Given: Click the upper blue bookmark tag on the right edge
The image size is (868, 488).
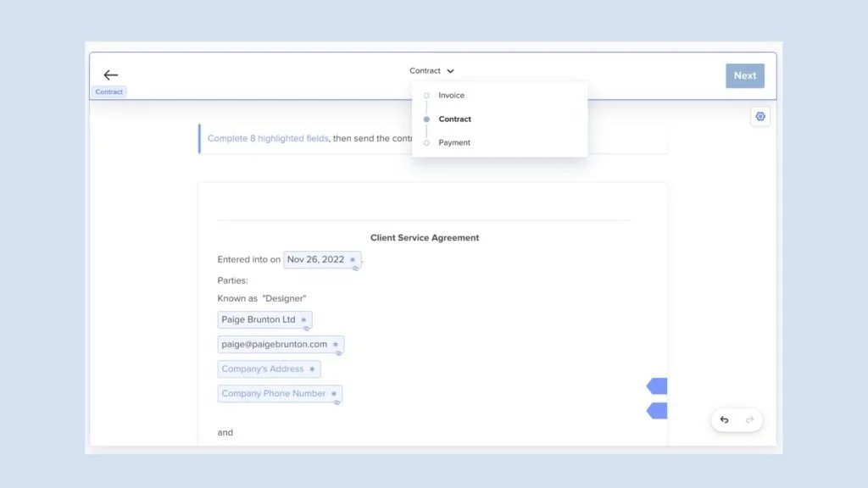Looking at the screenshot, I should 657,385.
